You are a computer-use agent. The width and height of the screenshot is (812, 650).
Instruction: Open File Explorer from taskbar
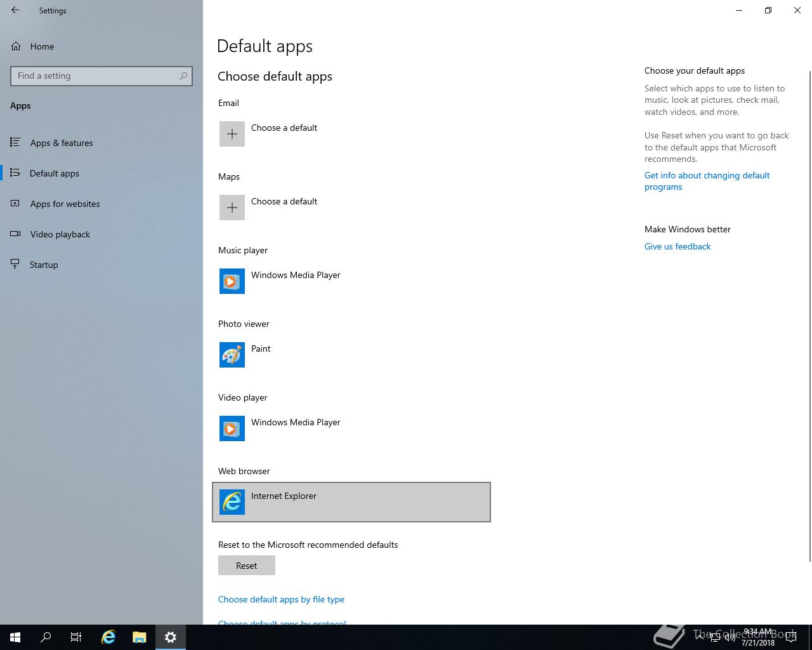pyautogui.click(x=139, y=637)
